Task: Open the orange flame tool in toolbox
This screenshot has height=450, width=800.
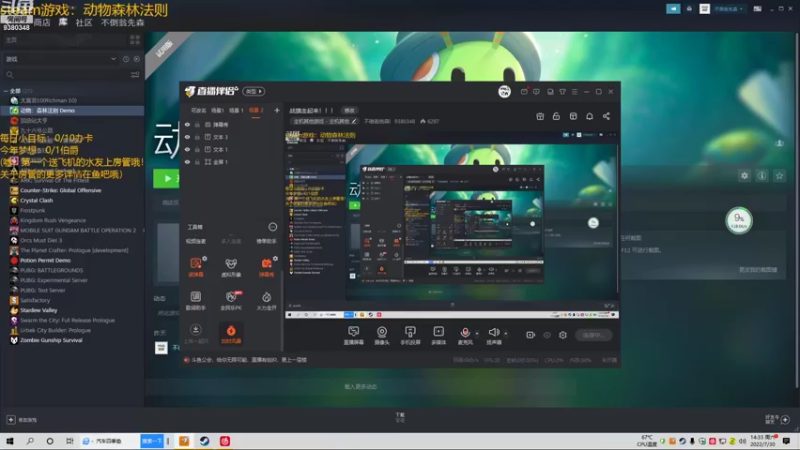Action: pyautogui.click(x=231, y=334)
